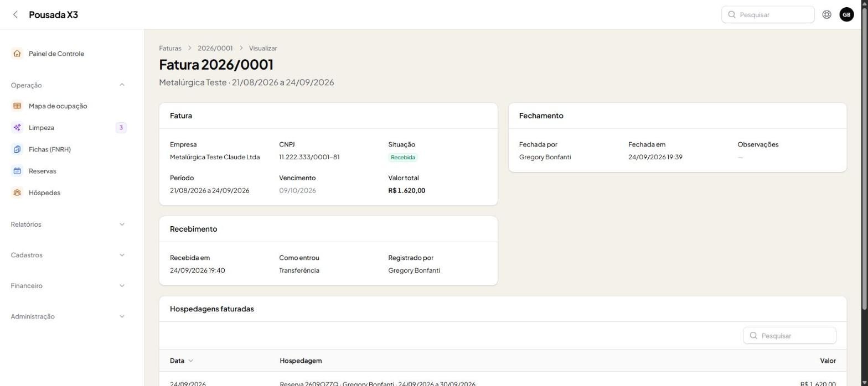868x386 pixels.
Task: Click the Visualizar breadcrumb
Action: (x=263, y=48)
